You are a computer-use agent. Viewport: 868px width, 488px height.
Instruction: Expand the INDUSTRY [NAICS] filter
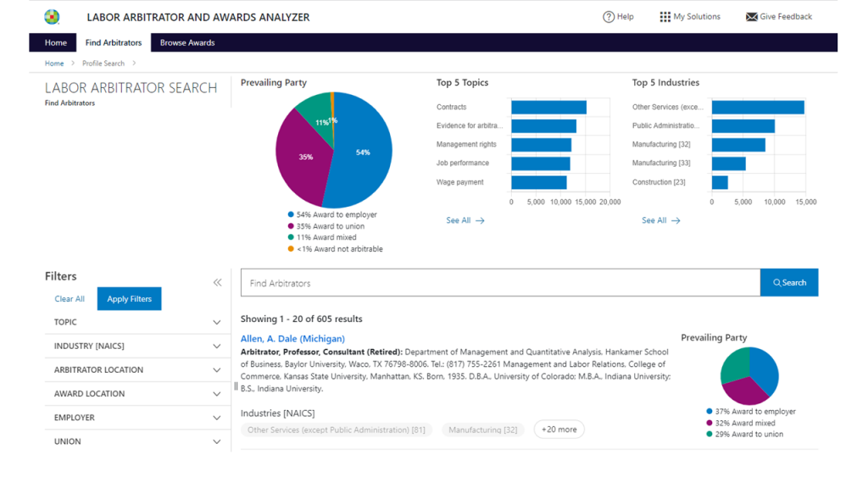(x=216, y=347)
